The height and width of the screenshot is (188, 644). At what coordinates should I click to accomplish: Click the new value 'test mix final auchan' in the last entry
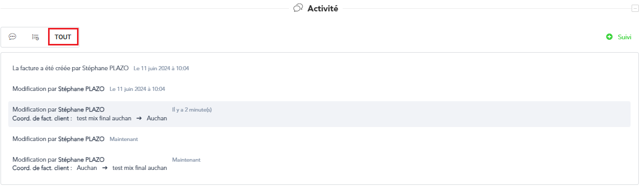(x=140, y=168)
